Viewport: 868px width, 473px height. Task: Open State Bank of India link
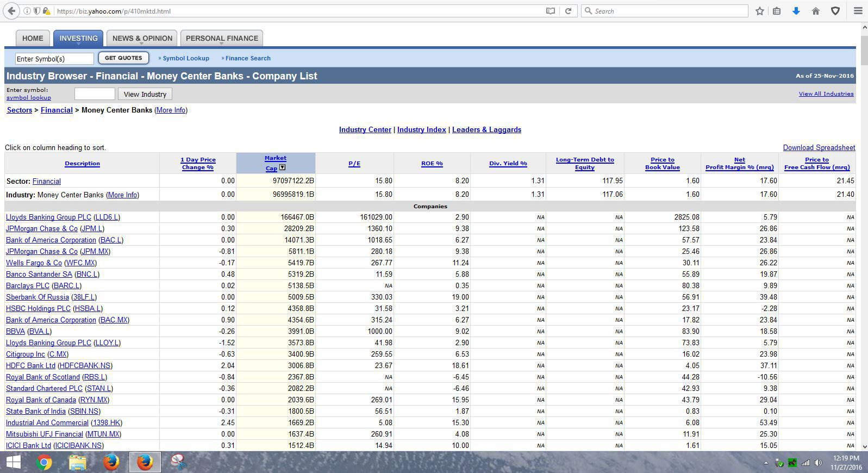coord(36,411)
